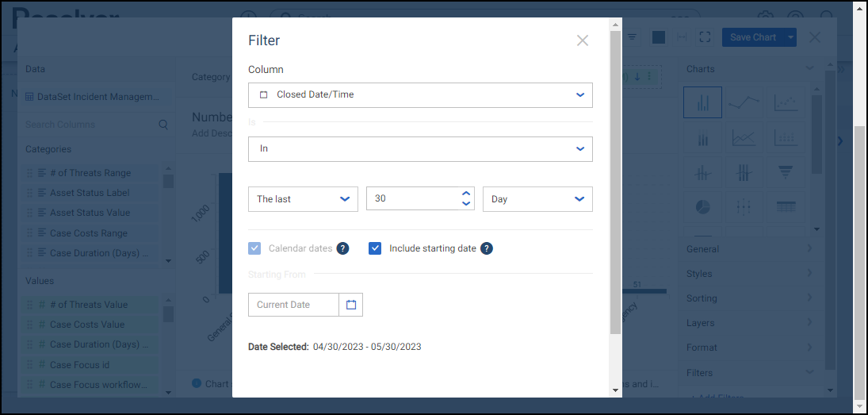868x415 pixels.
Task: Close the chart builder with the X
Action: 815,37
